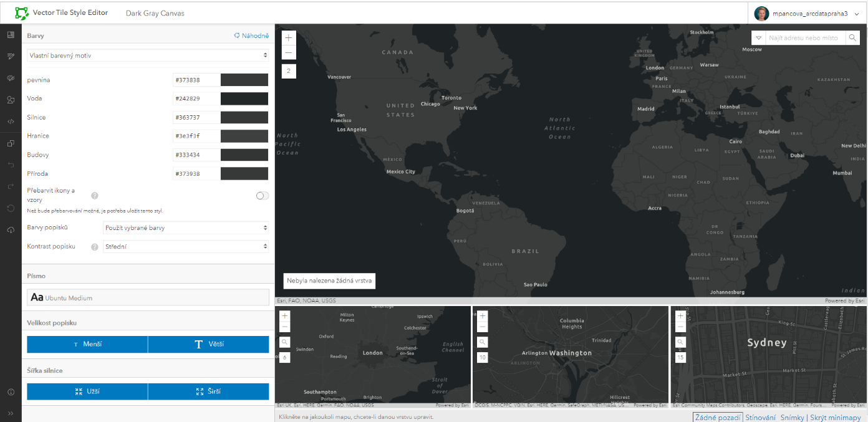Click the Vector Tile Style Editor logo
Image resolution: width=868 pixels, height=422 pixels.
[x=22, y=12]
